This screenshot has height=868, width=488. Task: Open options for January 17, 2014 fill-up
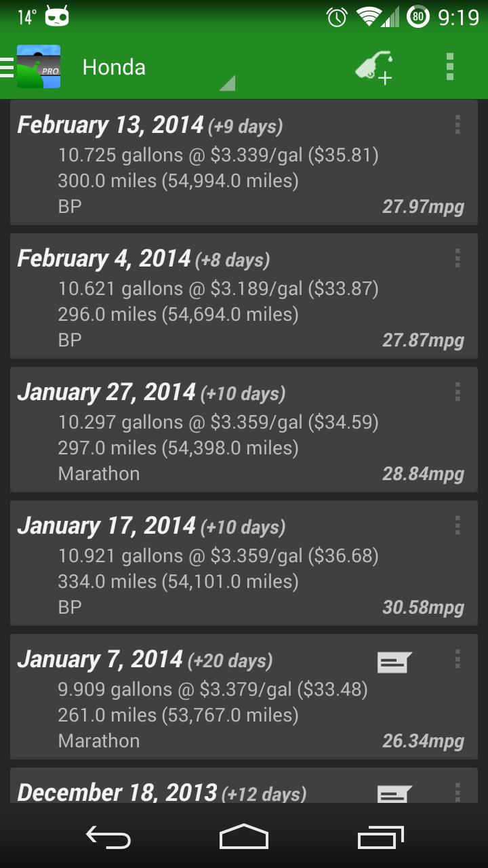coord(457,526)
